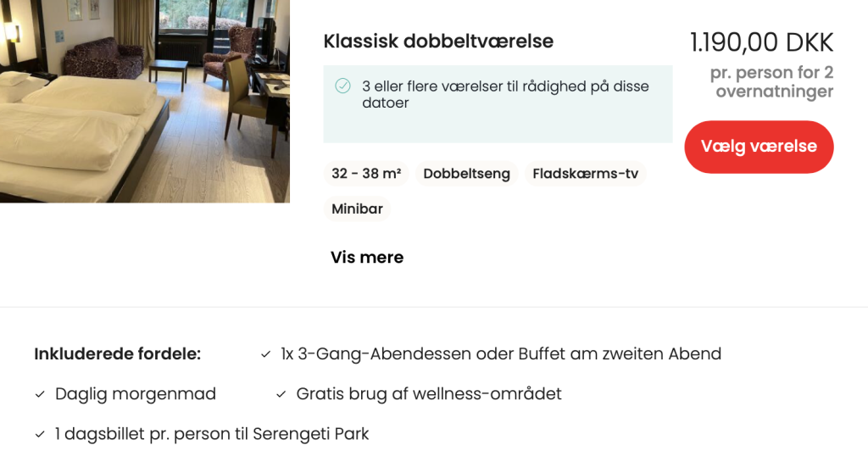Image resolution: width=868 pixels, height=473 pixels.
Task: Click the checkmark next to Daglig morgenmad
Action: (40, 394)
